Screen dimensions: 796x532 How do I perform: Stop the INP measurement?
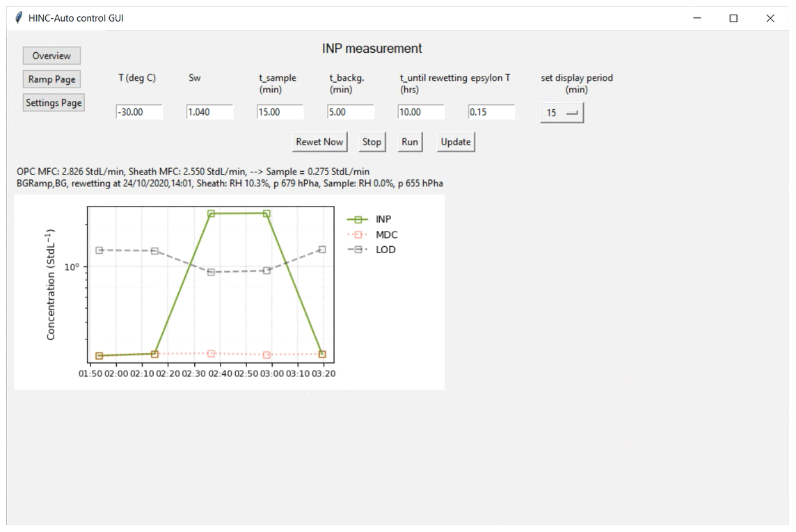point(372,142)
